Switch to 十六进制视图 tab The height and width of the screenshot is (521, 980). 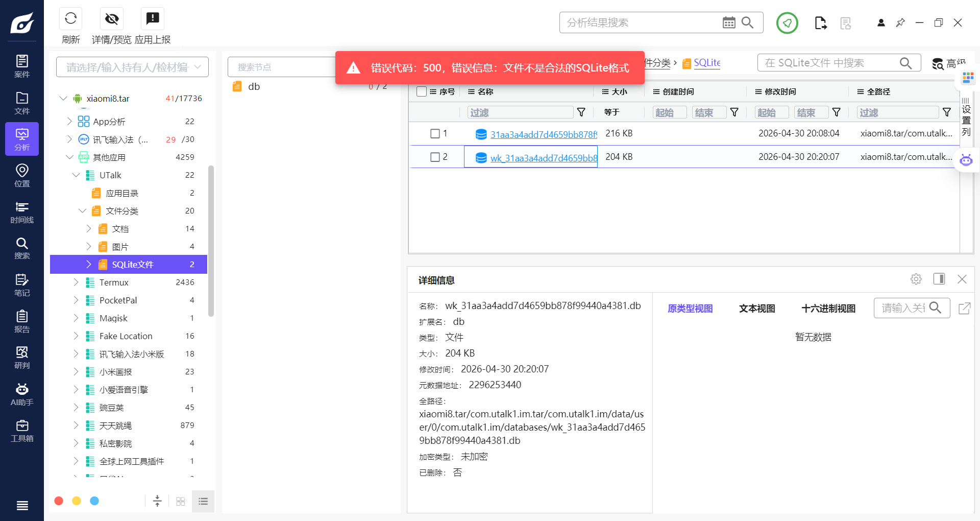(828, 309)
